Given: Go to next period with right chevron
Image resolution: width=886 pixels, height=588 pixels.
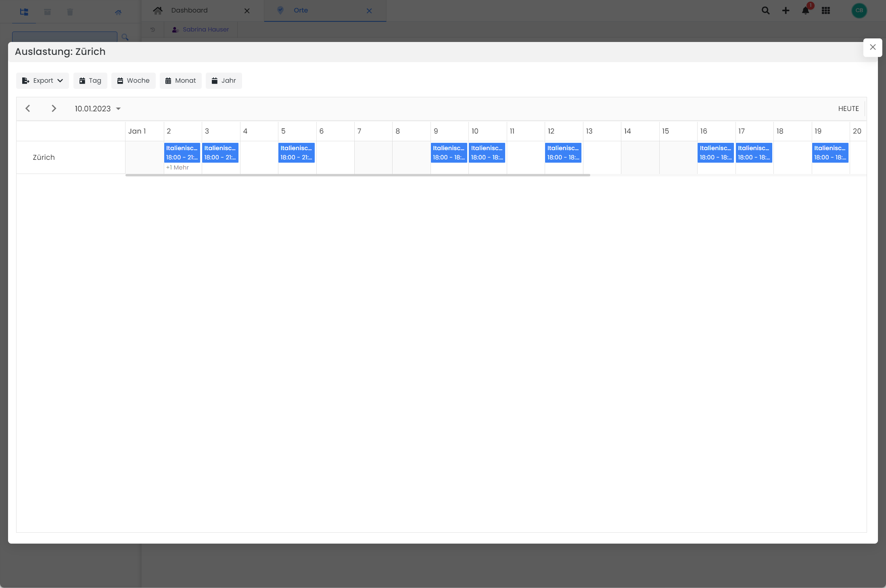Looking at the screenshot, I should 54,109.
